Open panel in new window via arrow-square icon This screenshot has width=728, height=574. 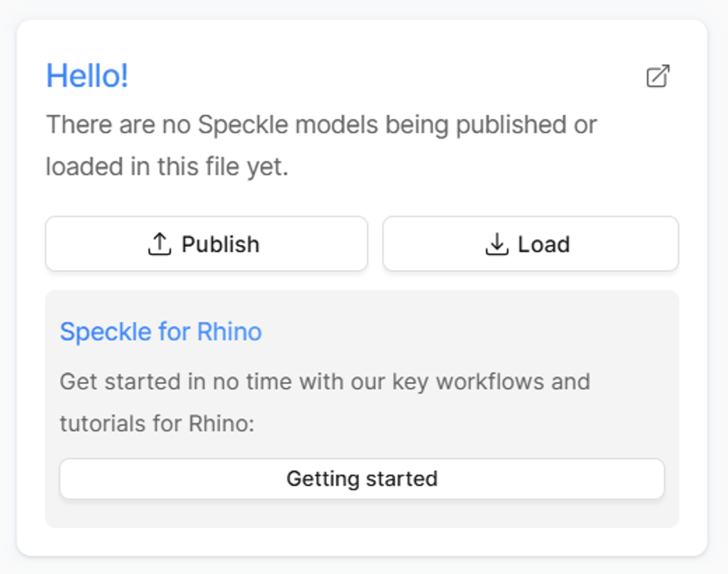[658, 76]
